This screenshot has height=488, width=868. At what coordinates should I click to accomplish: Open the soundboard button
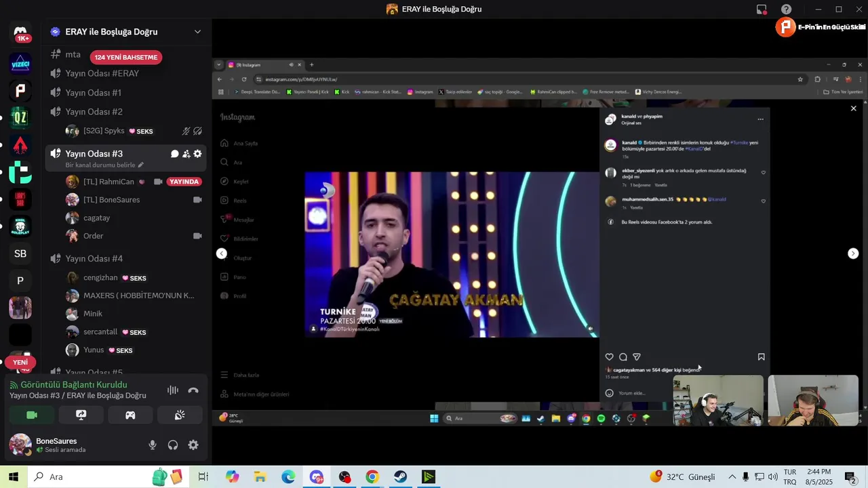click(x=180, y=415)
